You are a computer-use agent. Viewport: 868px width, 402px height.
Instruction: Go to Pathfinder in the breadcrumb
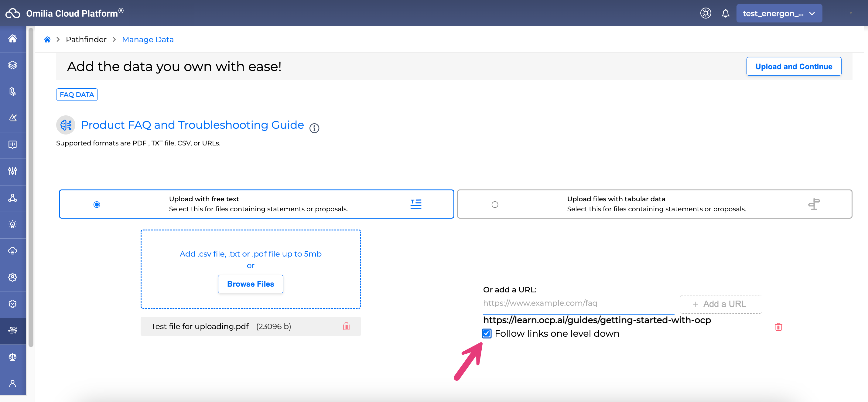coord(86,39)
